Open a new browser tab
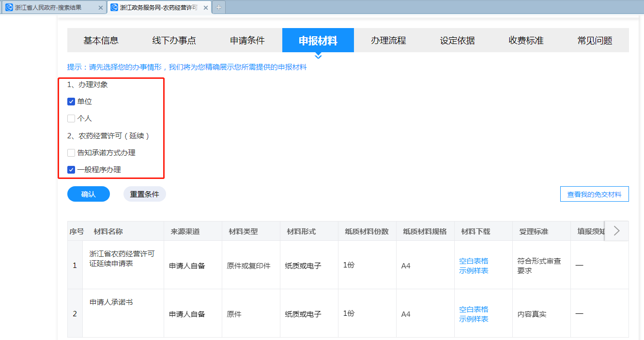This screenshot has height=340, width=644. tap(219, 7)
